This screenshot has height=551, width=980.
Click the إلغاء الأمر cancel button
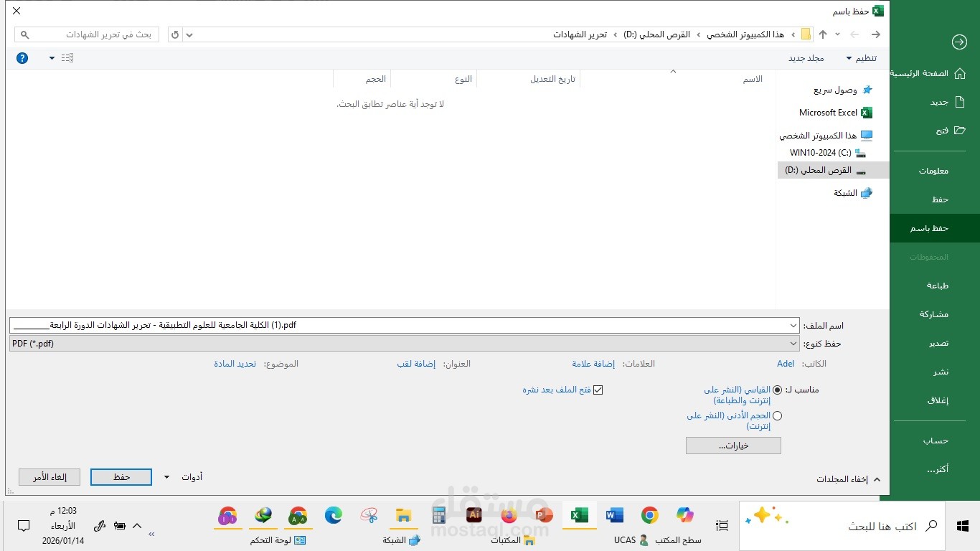50,477
